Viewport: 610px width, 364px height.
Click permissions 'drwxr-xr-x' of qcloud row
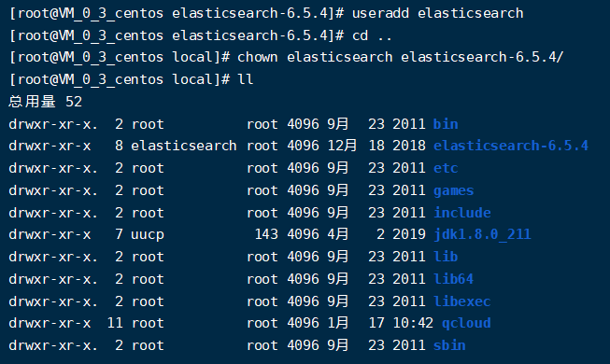[x=50, y=323]
